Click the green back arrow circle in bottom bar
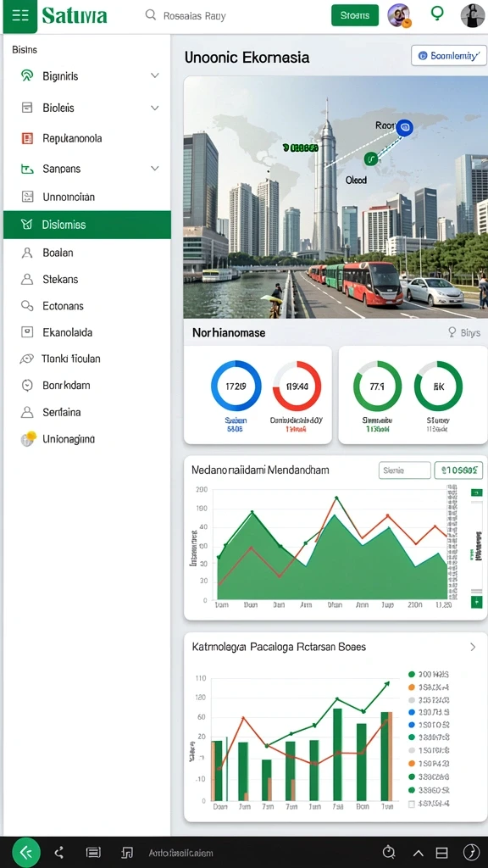Viewport: 488px width, 868px height. (26, 853)
